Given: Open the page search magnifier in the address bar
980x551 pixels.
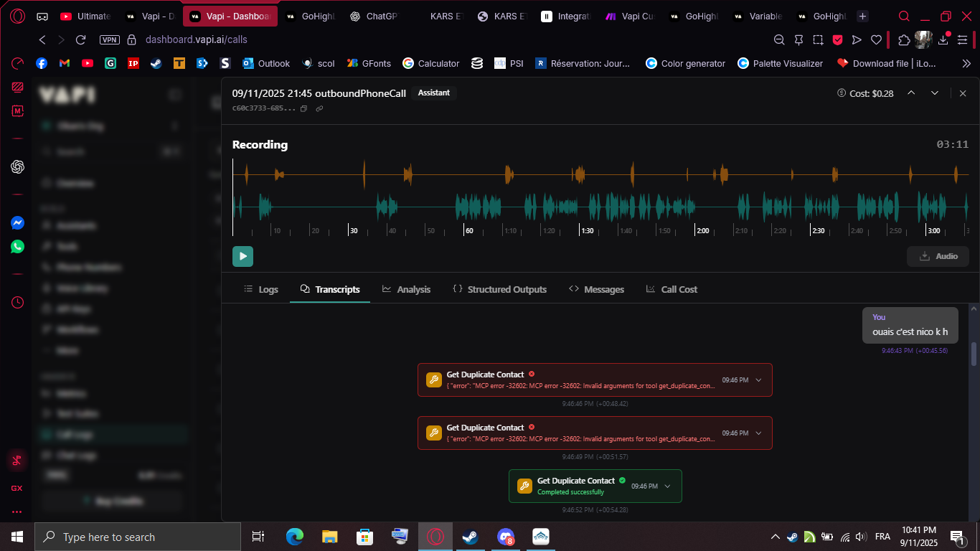Looking at the screenshot, I should pyautogui.click(x=779, y=40).
